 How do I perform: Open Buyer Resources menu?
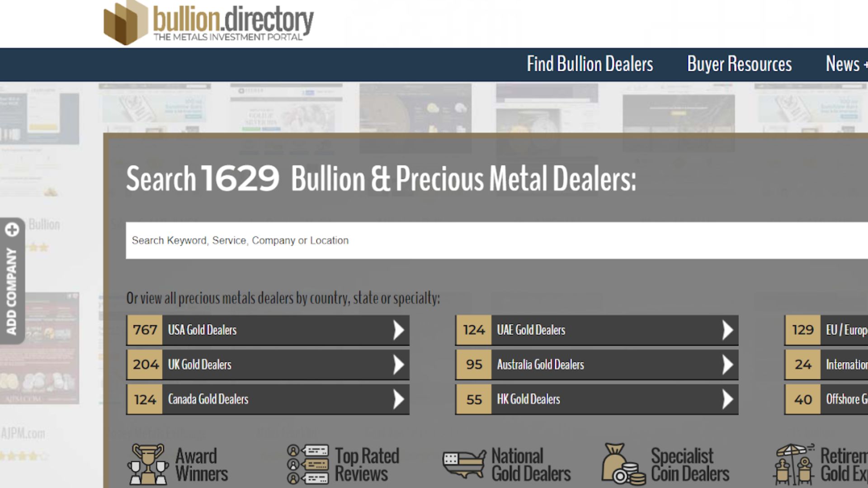739,64
